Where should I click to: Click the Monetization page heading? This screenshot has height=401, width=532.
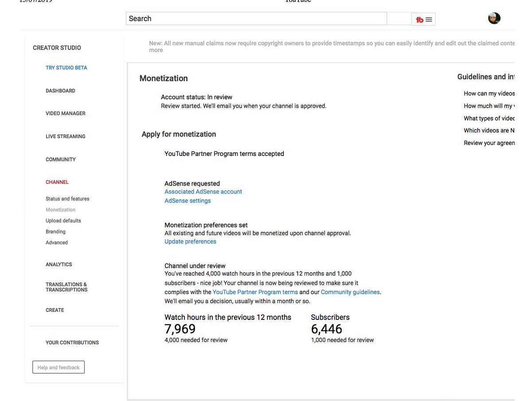[x=164, y=78]
